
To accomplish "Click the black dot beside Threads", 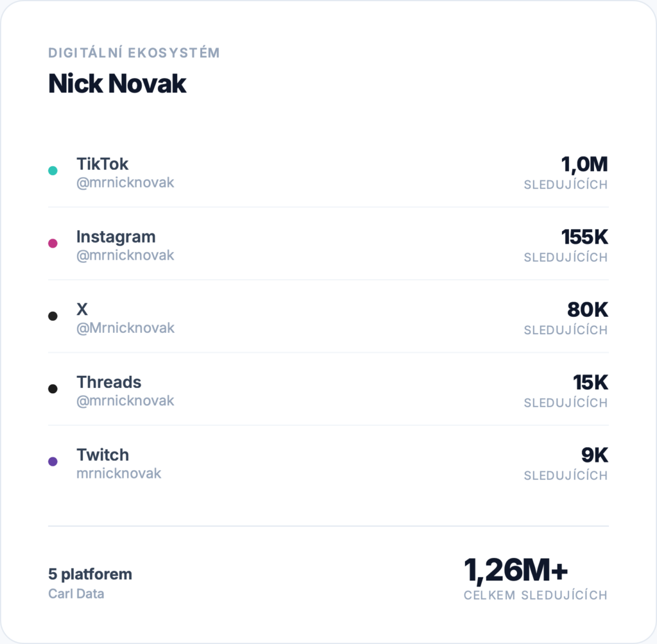I will pos(53,389).
